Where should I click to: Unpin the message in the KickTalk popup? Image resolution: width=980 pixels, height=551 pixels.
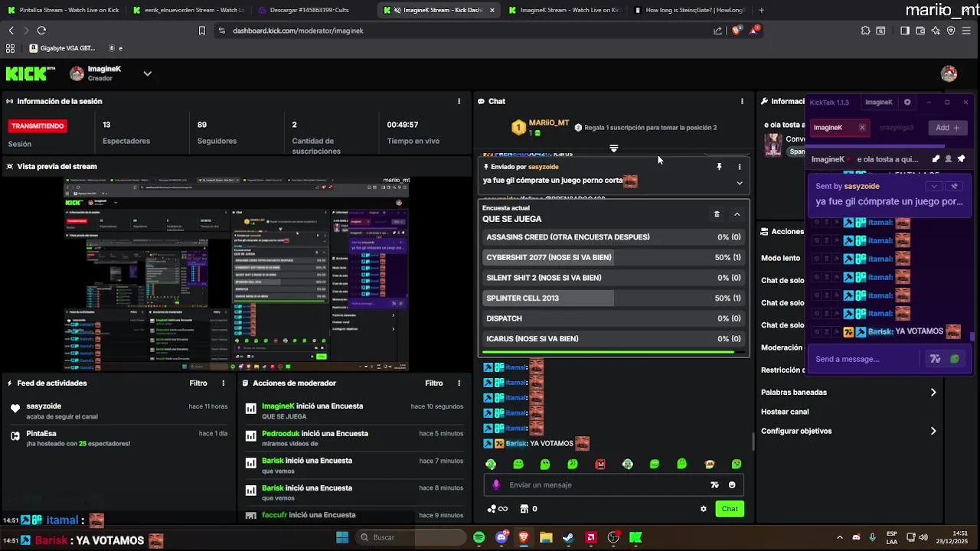pos(954,186)
